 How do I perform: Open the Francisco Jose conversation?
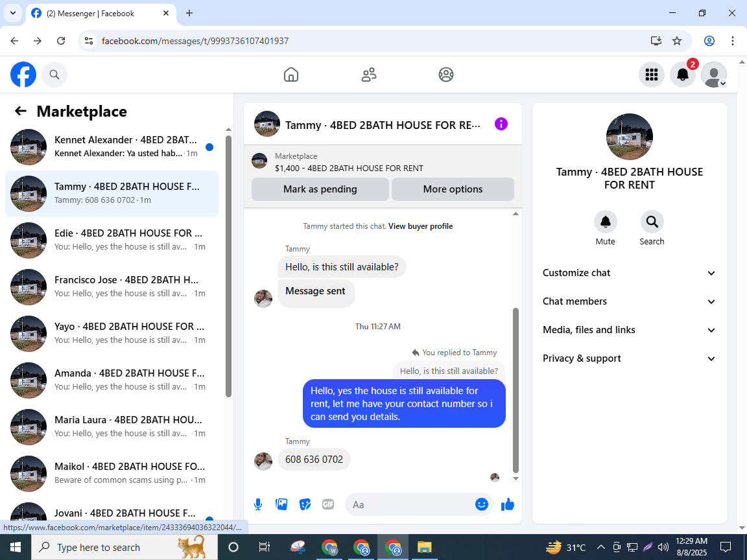[x=112, y=287]
